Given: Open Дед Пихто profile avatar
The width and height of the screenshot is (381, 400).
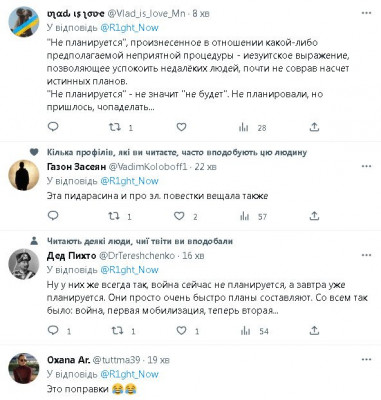Looking at the screenshot, I should tap(23, 264).
